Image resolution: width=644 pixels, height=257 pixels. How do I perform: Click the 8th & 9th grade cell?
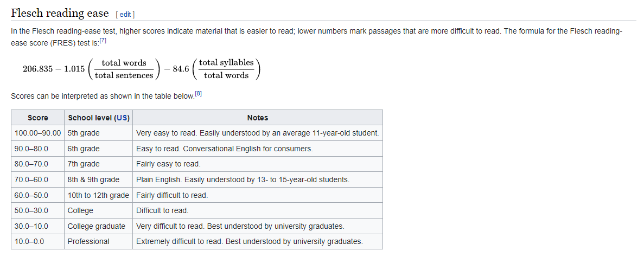pyautogui.click(x=99, y=179)
